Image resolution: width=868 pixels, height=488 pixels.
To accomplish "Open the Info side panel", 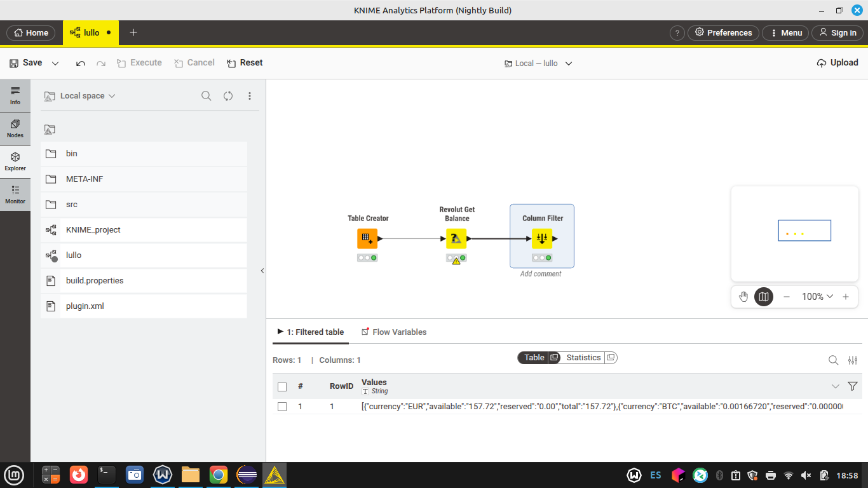I will pos(15,95).
